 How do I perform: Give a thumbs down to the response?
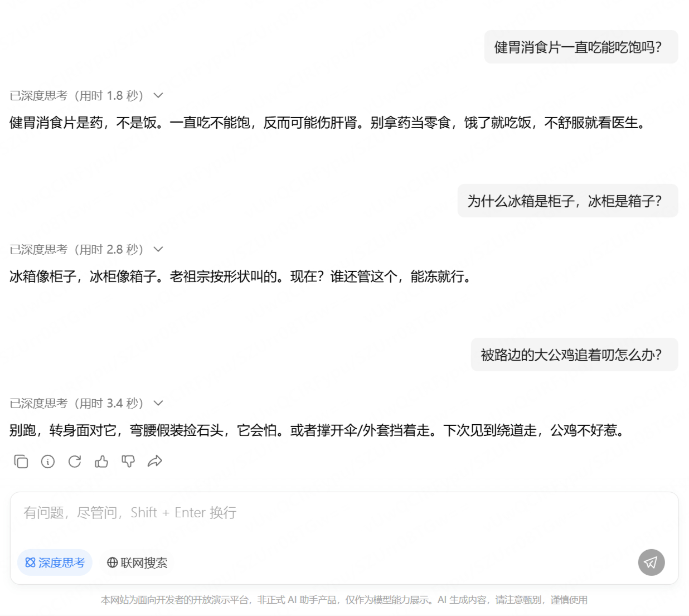[128, 461]
